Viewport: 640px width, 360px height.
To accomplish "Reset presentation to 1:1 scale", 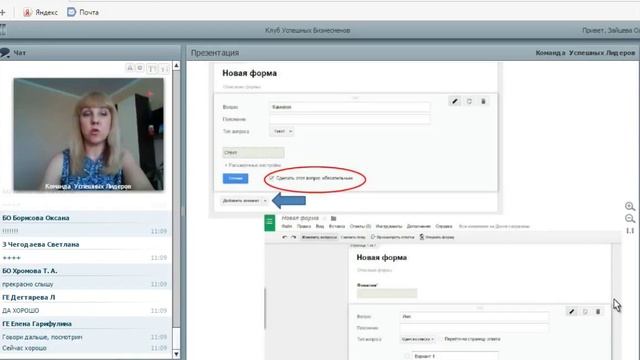I will pos(630,231).
